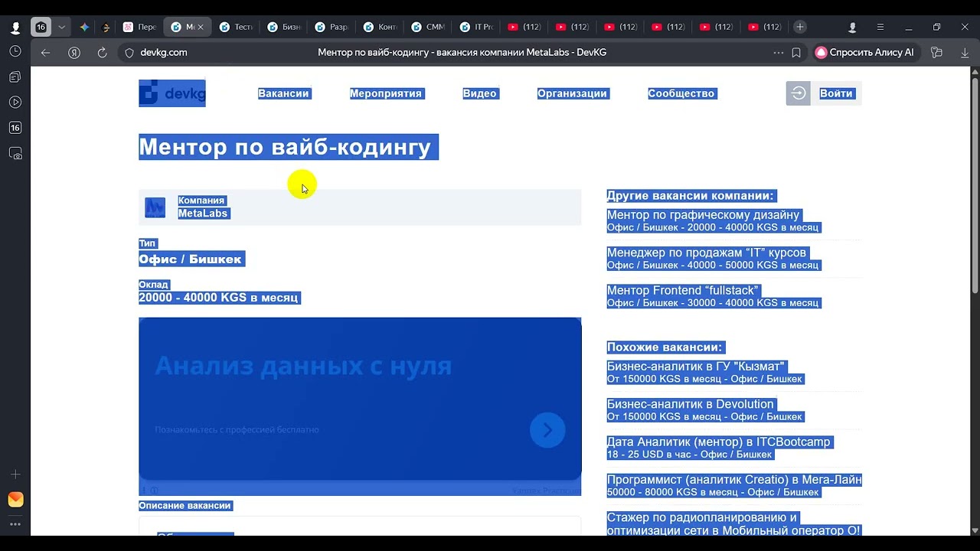Image resolution: width=980 pixels, height=551 pixels.
Task: Close the current MetaLabs tab
Action: [x=201, y=27]
